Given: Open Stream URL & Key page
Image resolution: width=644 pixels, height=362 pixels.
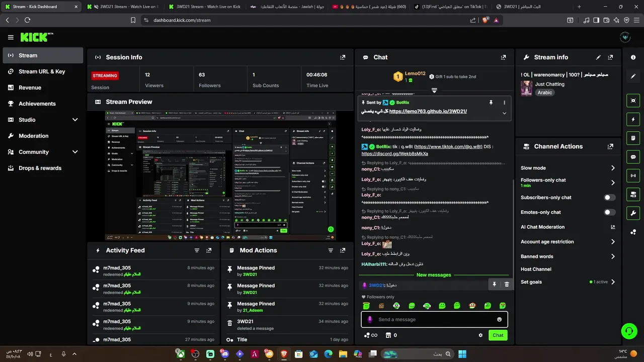Looking at the screenshot, I should coord(43,71).
